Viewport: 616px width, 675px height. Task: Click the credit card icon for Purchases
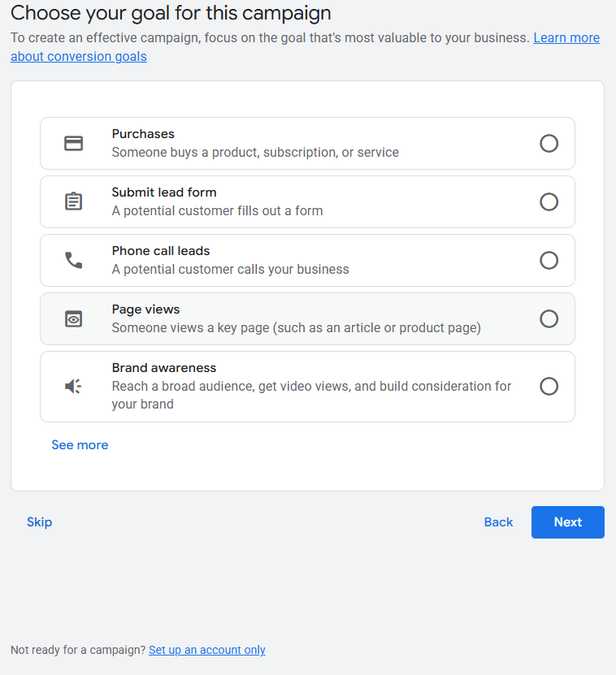click(x=74, y=143)
